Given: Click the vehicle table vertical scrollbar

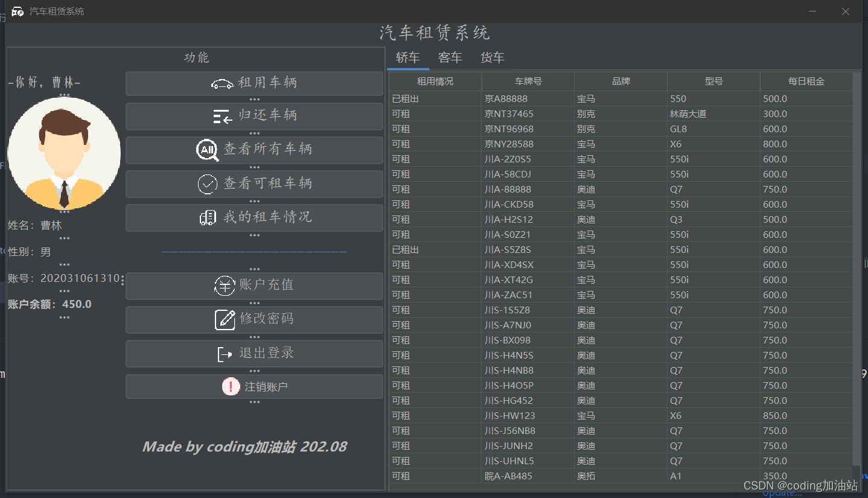Looking at the screenshot, I should (857, 269).
